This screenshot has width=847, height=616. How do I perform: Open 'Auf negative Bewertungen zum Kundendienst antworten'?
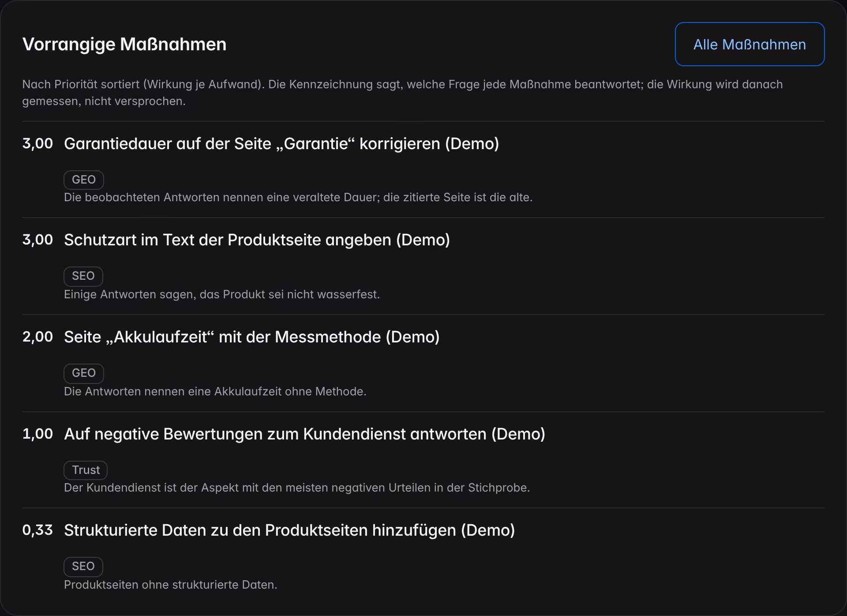pyautogui.click(x=305, y=434)
